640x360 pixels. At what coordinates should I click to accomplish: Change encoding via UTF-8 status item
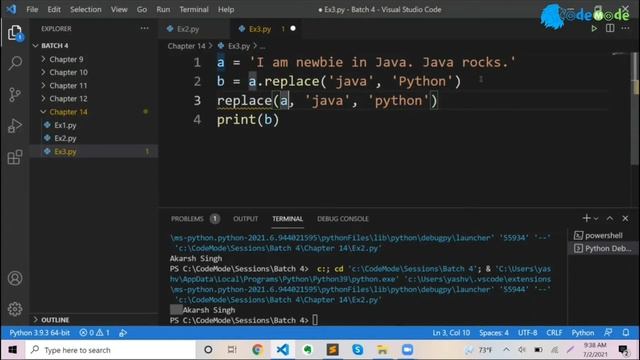527,333
